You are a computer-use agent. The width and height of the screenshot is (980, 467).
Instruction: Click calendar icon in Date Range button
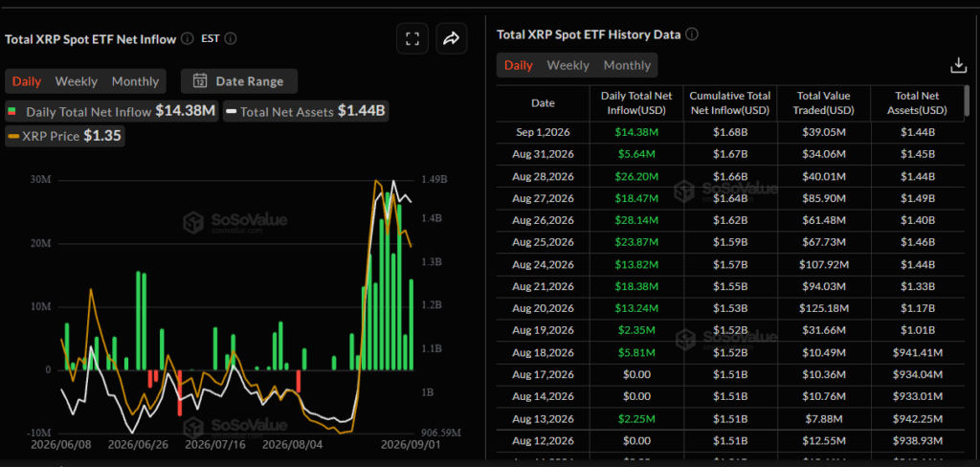tap(200, 80)
